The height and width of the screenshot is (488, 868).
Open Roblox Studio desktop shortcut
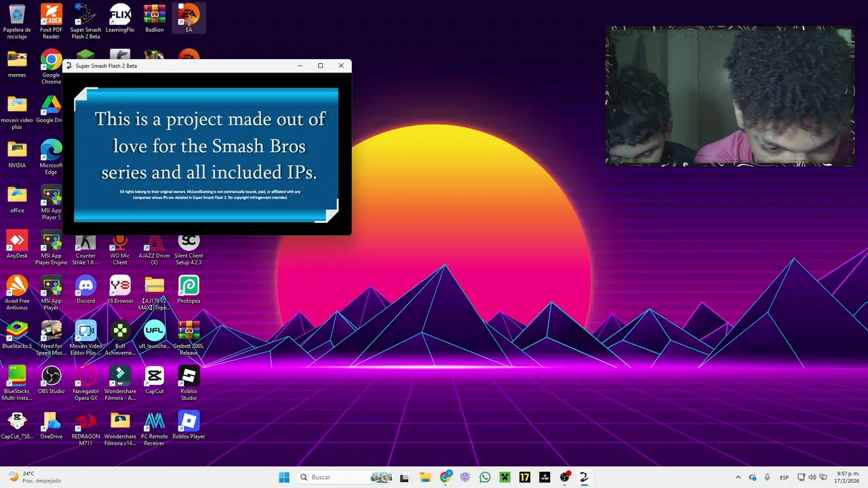189,384
